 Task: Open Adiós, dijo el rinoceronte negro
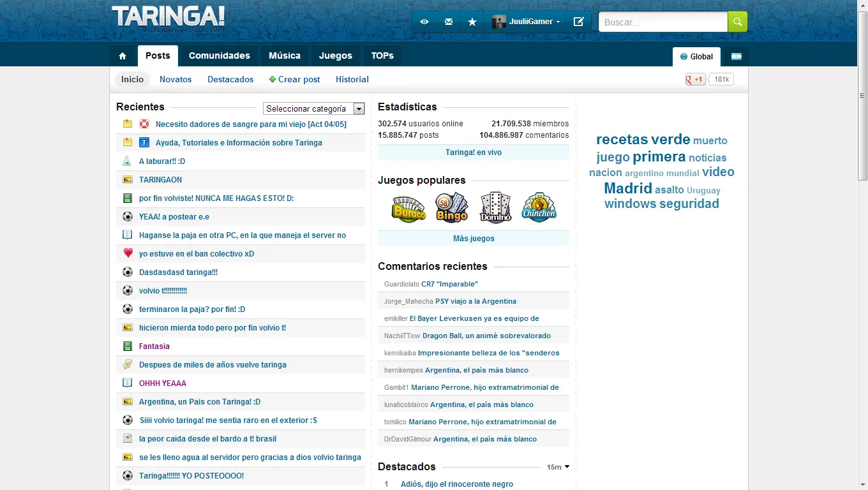[457, 484]
